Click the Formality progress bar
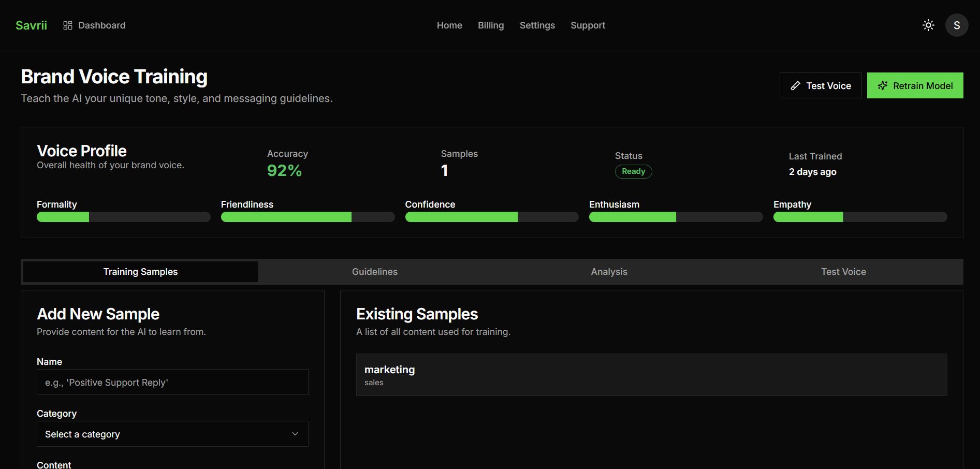 [124, 217]
